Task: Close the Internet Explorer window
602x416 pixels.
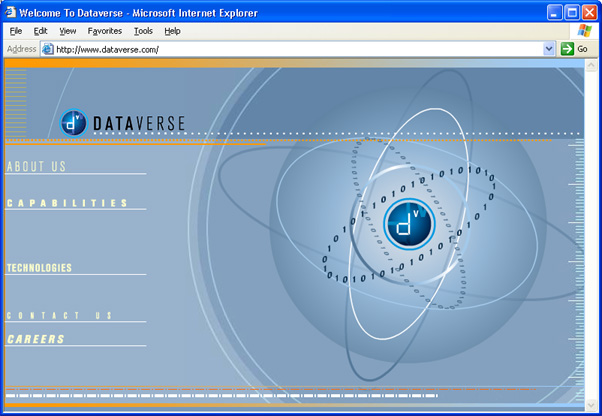Action: (589, 13)
